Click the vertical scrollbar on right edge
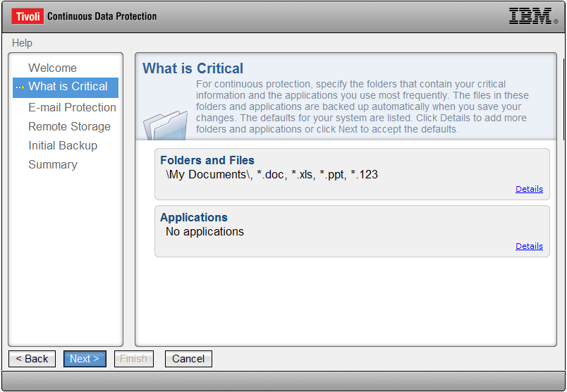This screenshot has width=567, height=392. [563, 99]
